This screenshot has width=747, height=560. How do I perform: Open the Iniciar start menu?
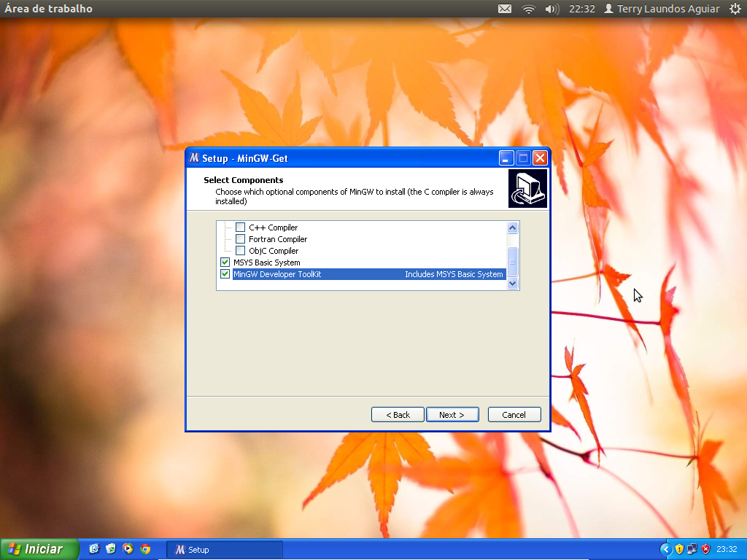click(39, 549)
